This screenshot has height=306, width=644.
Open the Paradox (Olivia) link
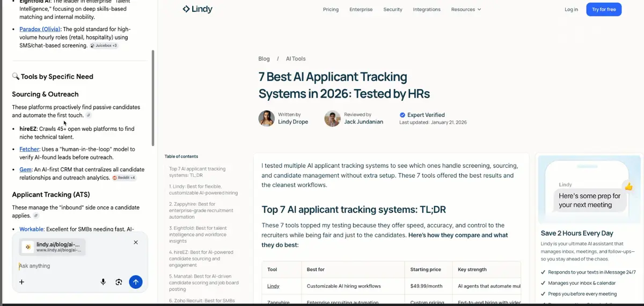(40, 29)
